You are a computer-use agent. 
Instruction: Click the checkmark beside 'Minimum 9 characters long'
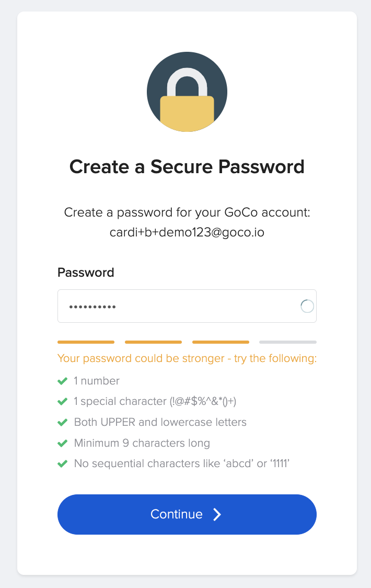63,443
